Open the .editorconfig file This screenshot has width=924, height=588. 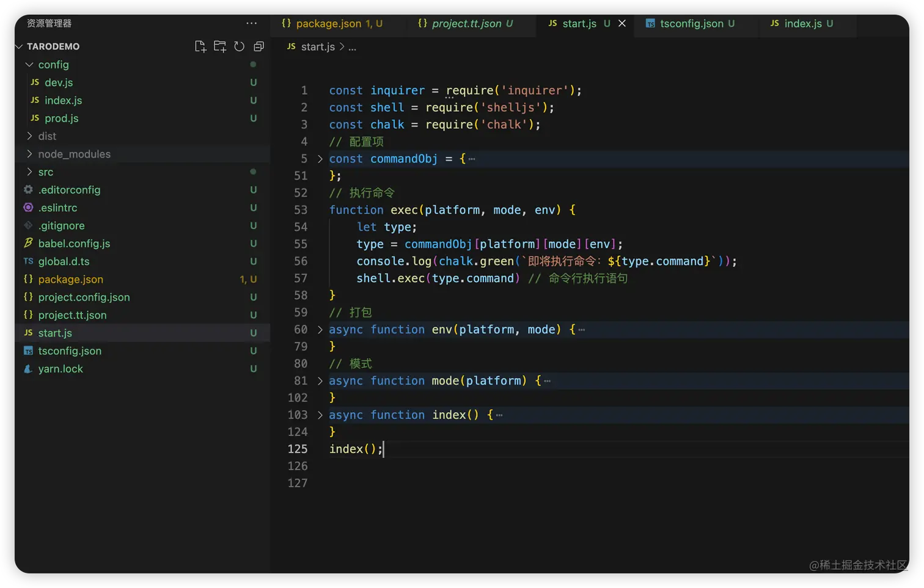click(x=142, y=190)
